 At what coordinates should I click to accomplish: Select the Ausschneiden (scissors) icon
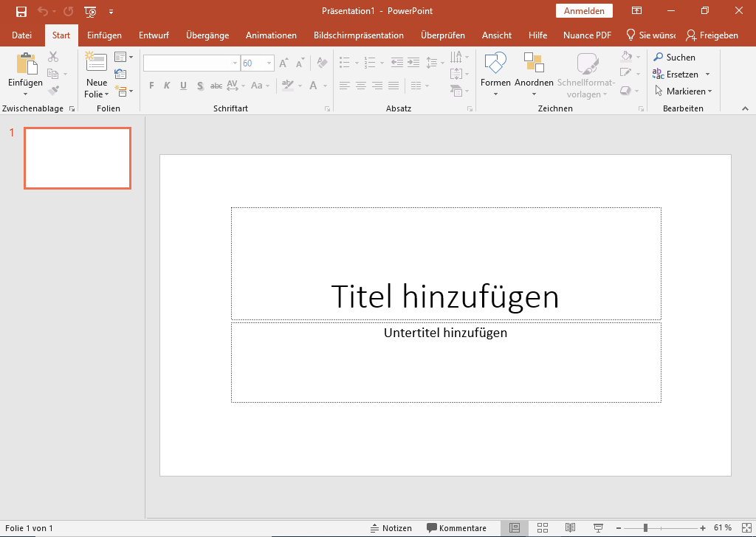52,56
